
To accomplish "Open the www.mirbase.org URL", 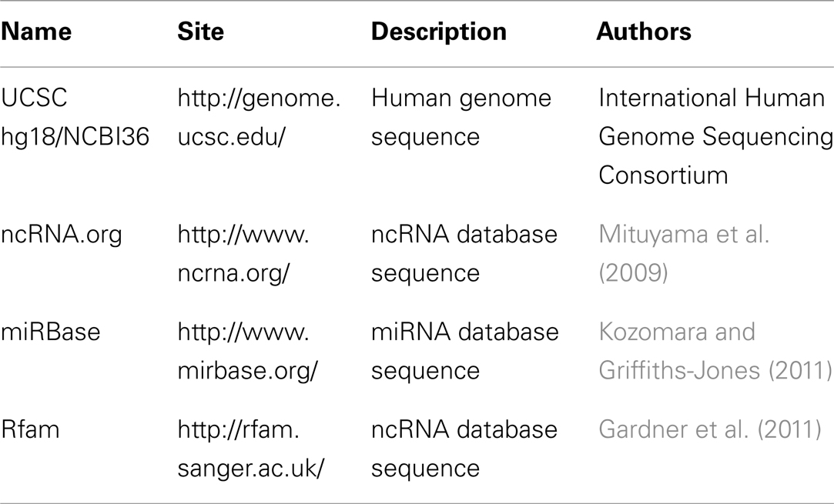I will [x=247, y=352].
